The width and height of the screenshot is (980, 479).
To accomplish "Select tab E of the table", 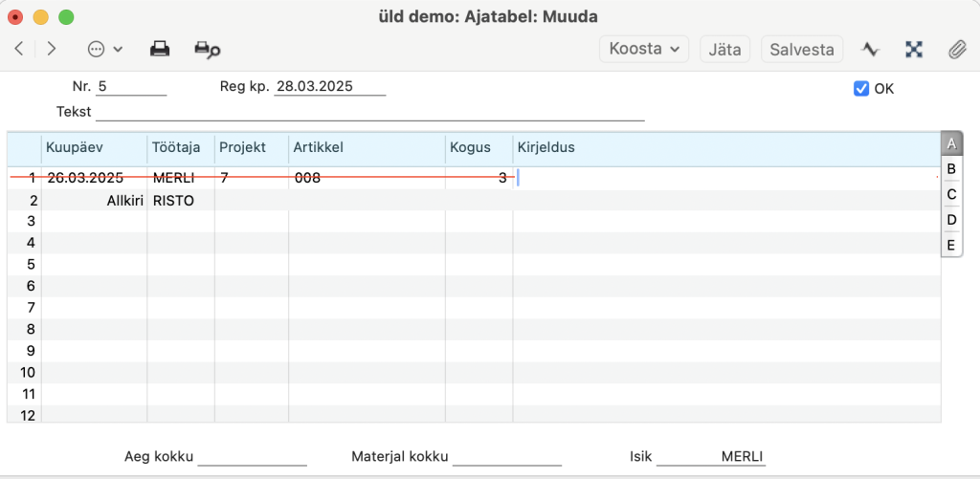I will coord(951,245).
